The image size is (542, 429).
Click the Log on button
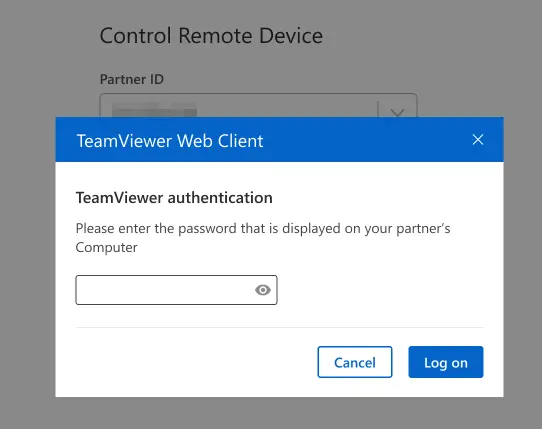pos(446,362)
